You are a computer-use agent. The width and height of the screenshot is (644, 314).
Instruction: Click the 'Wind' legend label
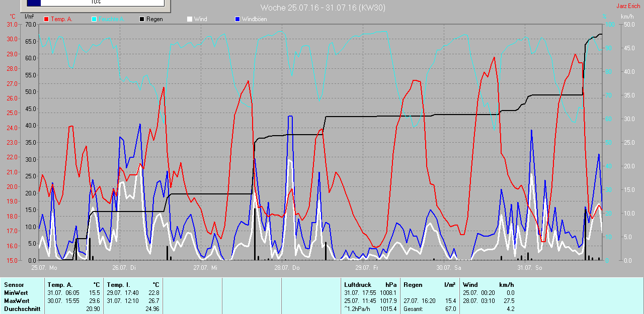201,19
